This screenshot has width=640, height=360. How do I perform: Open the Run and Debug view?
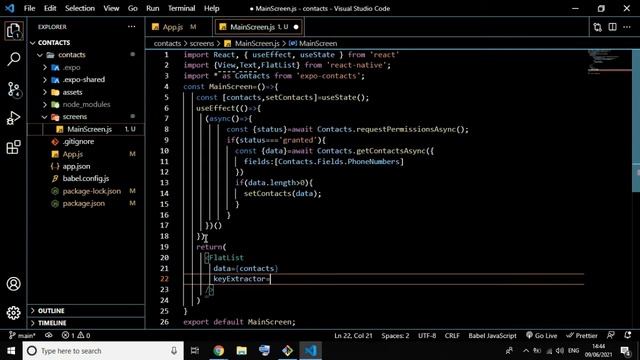(13, 118)
